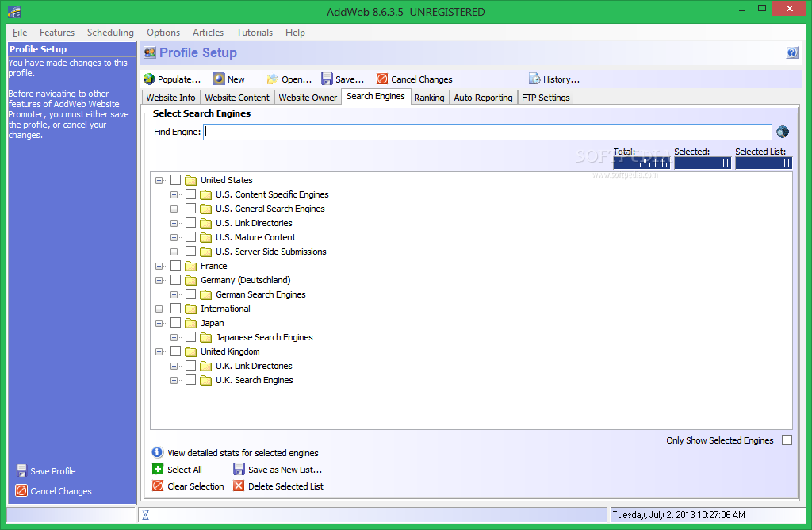Click the Total engines counter display
The width and height of the screenshot is (812, 530).
[642, 163]
